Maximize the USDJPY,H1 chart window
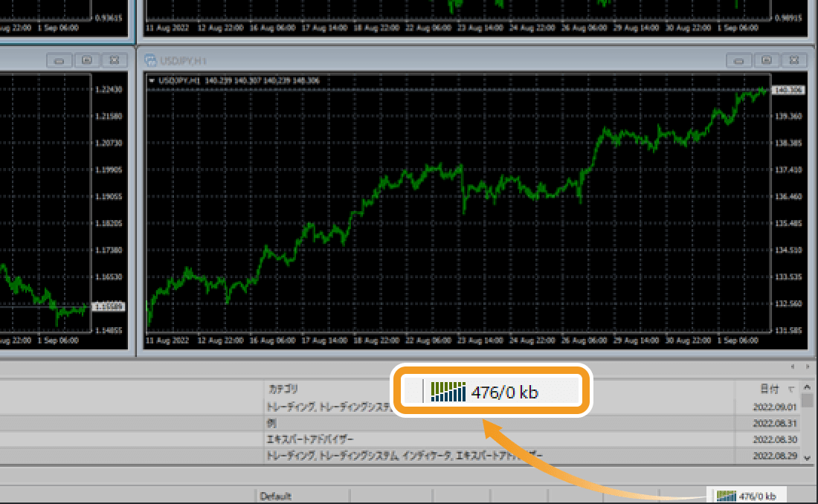This screenshot has width=818, height=504. (766, 60)
